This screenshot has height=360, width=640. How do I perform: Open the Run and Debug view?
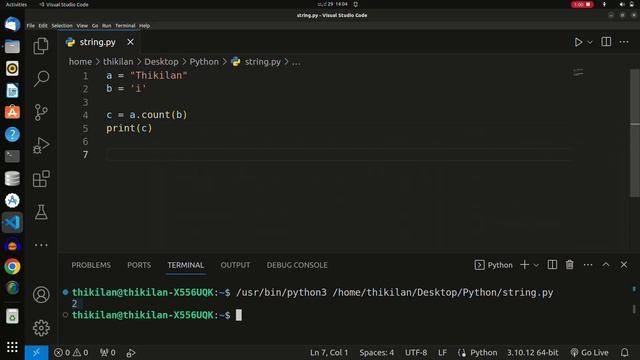point(41,145)
